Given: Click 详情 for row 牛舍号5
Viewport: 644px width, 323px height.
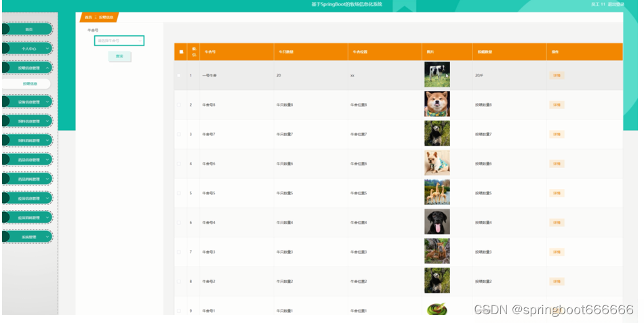Looking at the screenshot, I should [557, 193].
